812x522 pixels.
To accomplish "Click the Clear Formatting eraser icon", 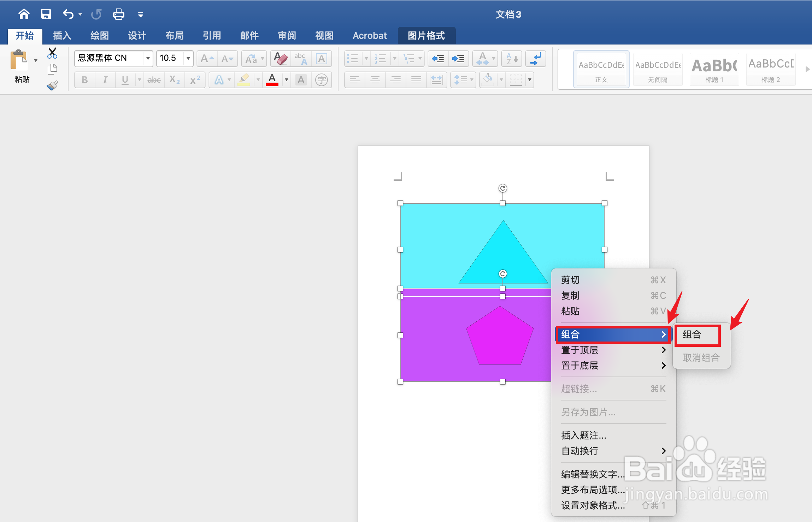I will click(281, 59).
